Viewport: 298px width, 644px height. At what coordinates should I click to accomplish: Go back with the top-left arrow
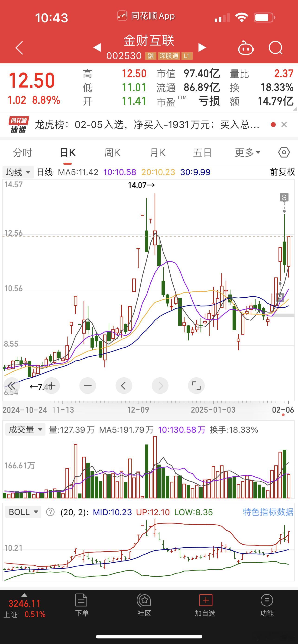(19, 48)
